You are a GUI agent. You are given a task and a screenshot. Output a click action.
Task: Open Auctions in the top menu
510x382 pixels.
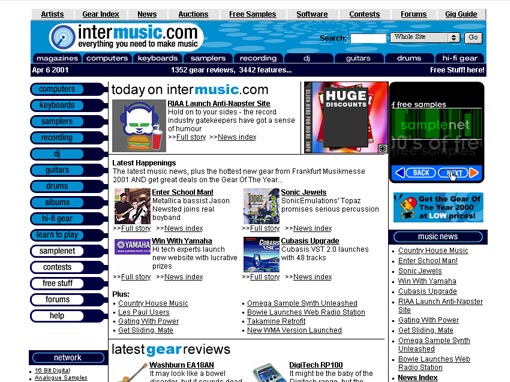tap(193, 14)
